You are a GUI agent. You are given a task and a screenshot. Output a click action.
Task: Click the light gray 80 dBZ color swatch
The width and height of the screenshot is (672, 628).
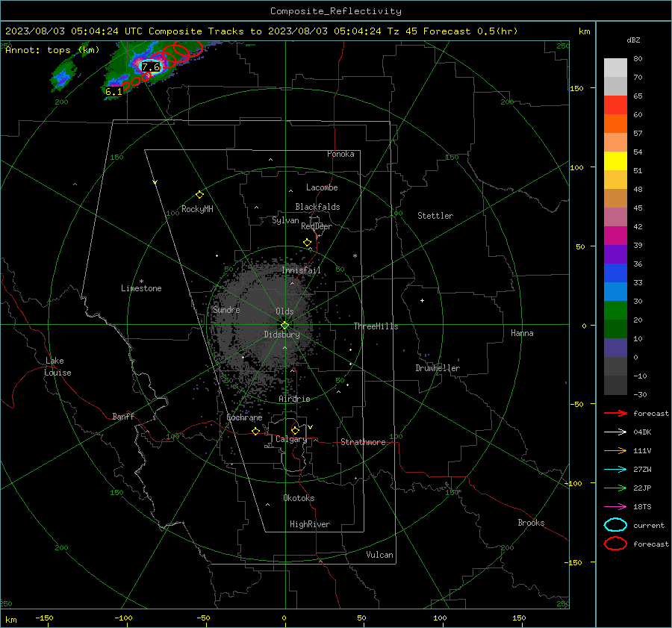pos(615,67)
